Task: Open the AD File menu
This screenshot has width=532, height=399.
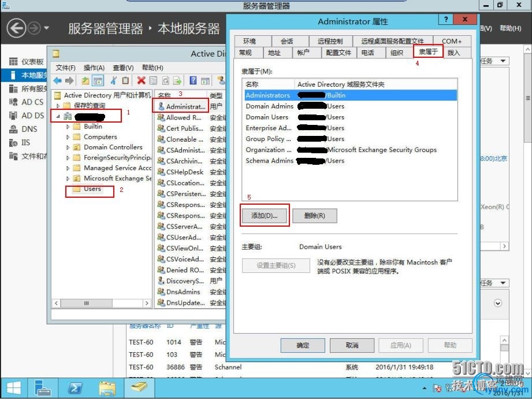Action: 65,68
